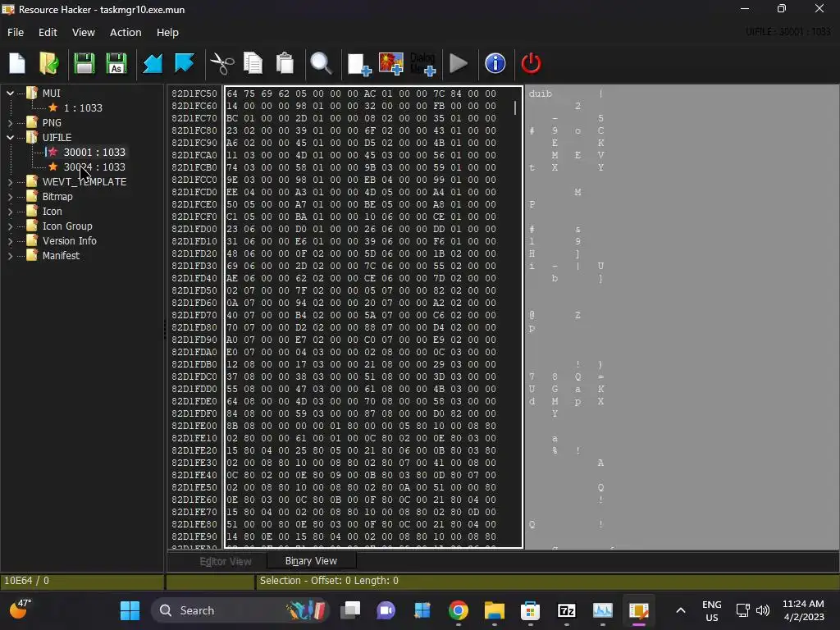
Task: Open the Windows Start menu
Action: pyautogui.click(x=130, y=610)
